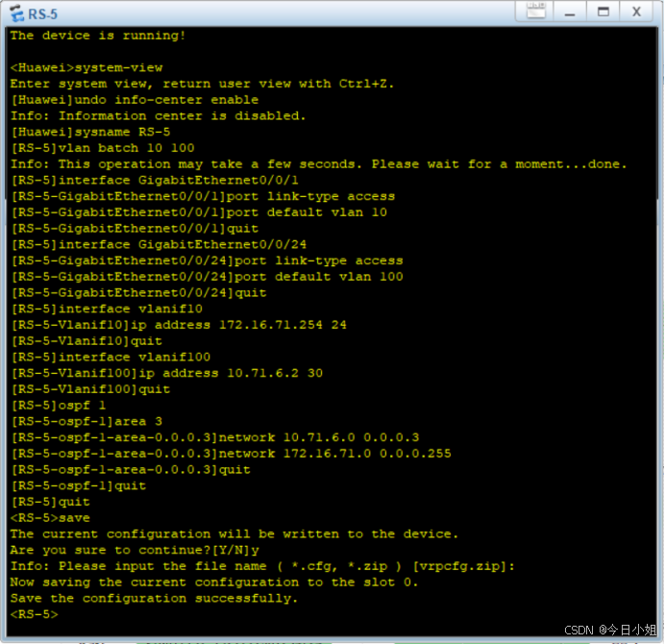This screenshot has width=665, height=644.
Task: Click the '[RS-5]ospf 1' line
Action: point(59,406)
